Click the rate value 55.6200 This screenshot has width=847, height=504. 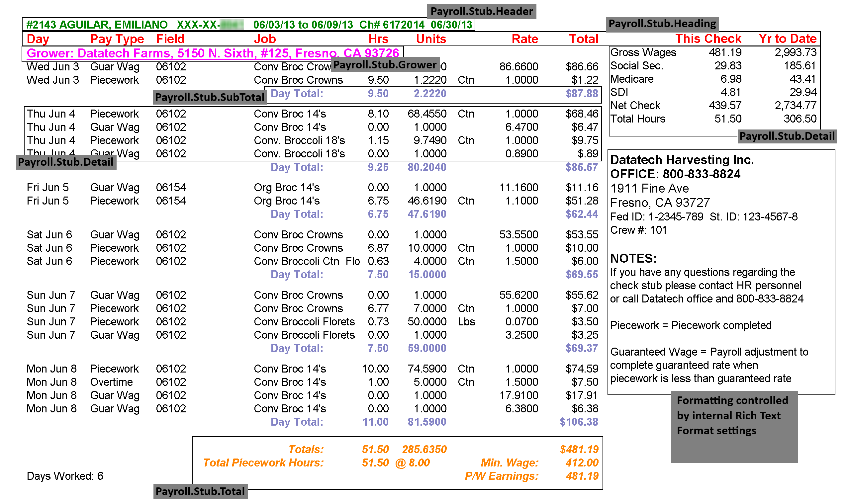pos(518,295)
